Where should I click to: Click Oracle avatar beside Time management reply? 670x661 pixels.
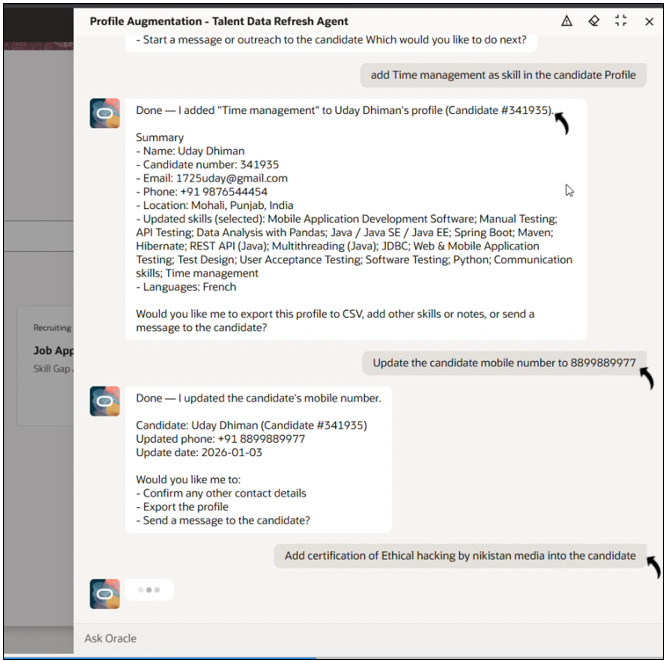[x=105, y=114]
